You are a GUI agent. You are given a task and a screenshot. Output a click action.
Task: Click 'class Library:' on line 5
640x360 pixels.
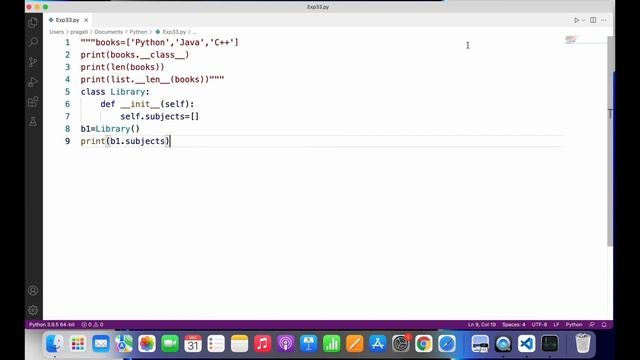[115, 92]
